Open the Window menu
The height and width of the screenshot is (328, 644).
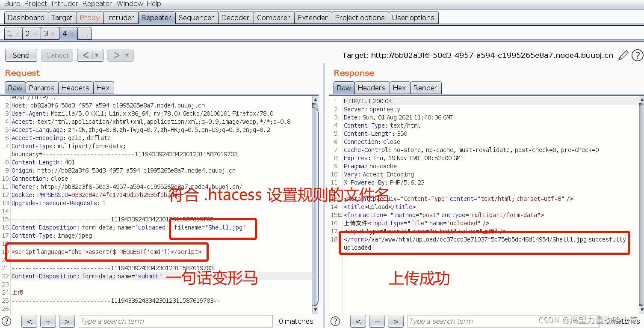(x=130, y=4)
